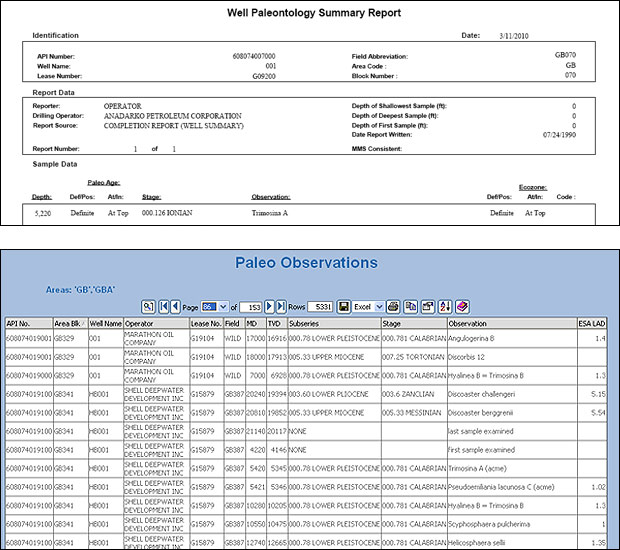The image size is (620, 550).
Task: Click 'COMPLETION REPORT (WELL SUMMARY)' text
Action: tap(174, 126)
